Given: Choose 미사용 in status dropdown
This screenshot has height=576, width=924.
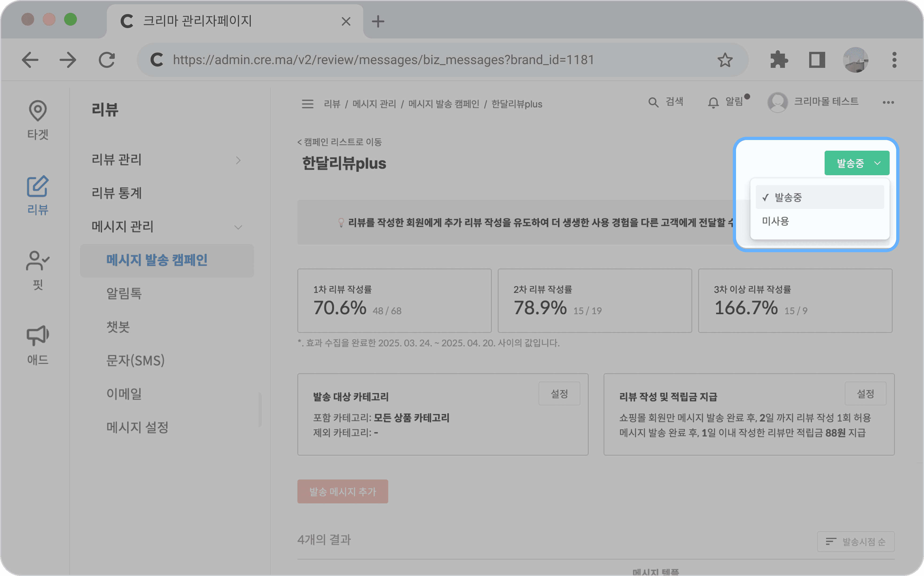Looking at the screenshot, I should (x=776, y=221).
